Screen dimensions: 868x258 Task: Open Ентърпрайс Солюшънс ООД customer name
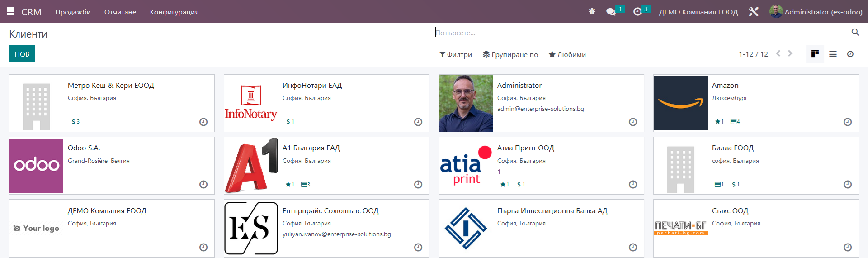pos(330,211)
